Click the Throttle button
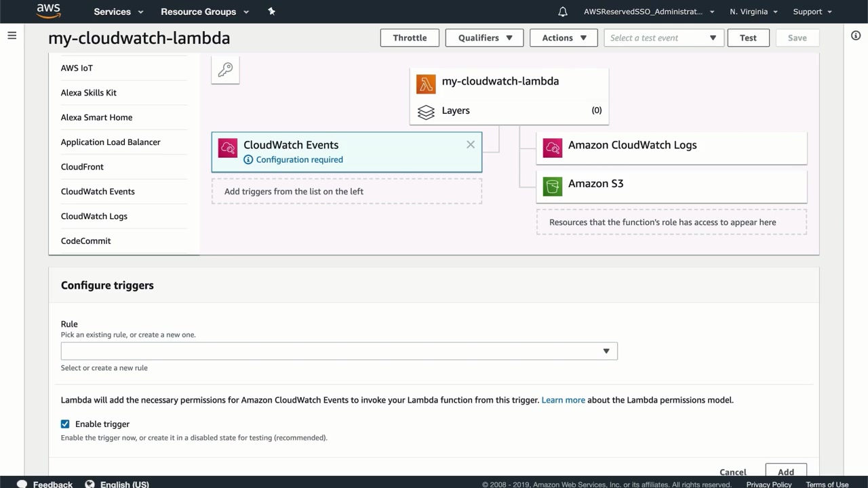The width and height of the screenshot is (868, 488). 410,38
